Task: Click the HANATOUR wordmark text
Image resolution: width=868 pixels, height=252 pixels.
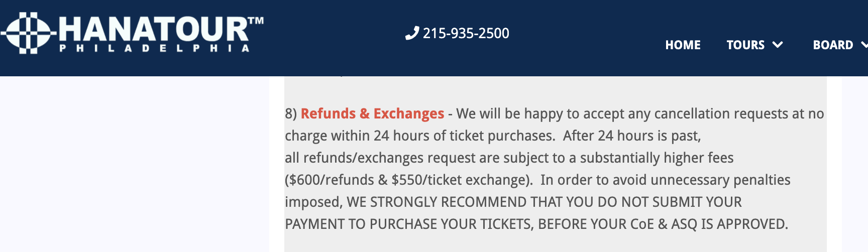Action: point(154,29)
